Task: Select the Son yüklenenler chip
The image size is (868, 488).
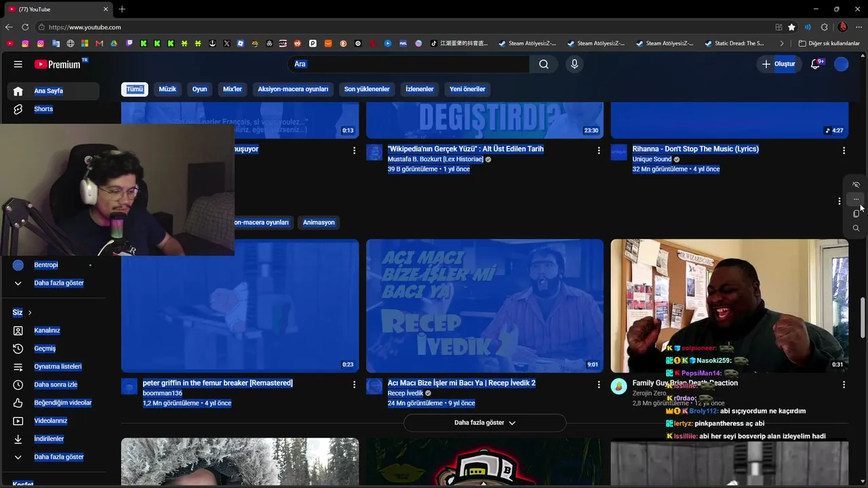Action: pyautogui.click(x=367, y=89)
